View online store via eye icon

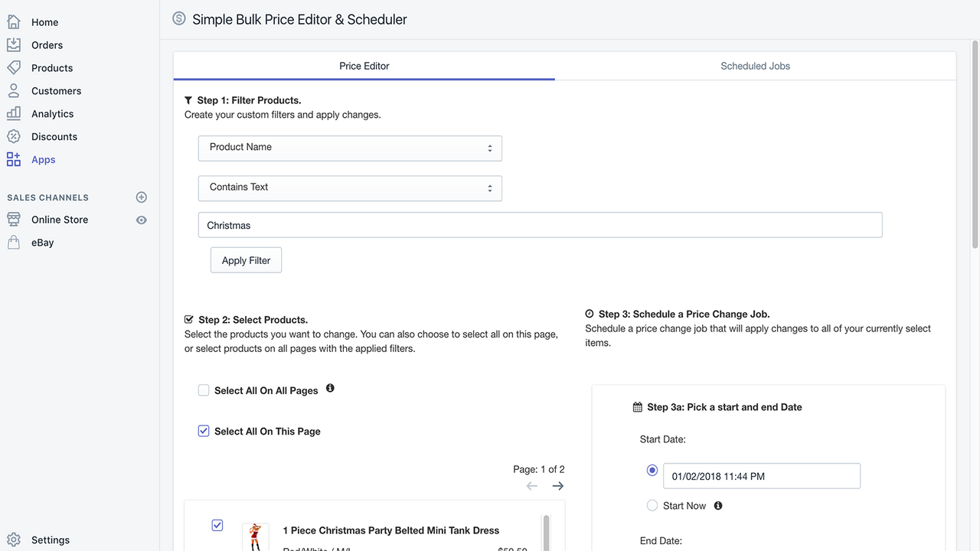pyautogui.click(x=141, y=220)
